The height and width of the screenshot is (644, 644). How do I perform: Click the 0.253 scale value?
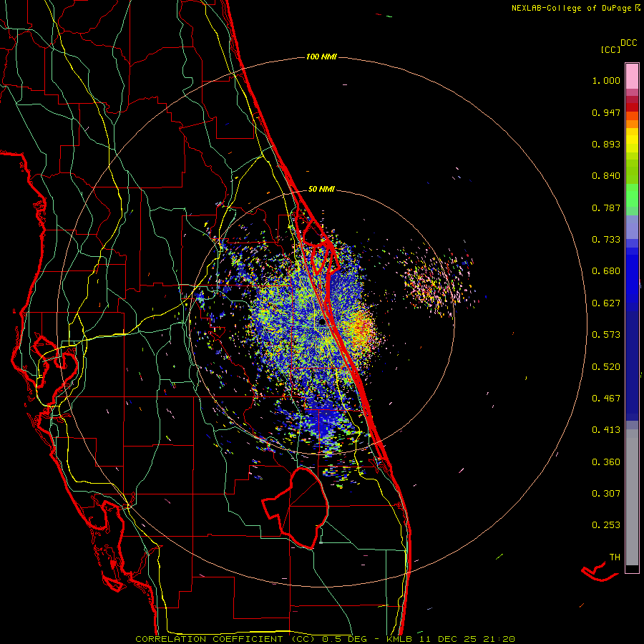pos(606,525)
